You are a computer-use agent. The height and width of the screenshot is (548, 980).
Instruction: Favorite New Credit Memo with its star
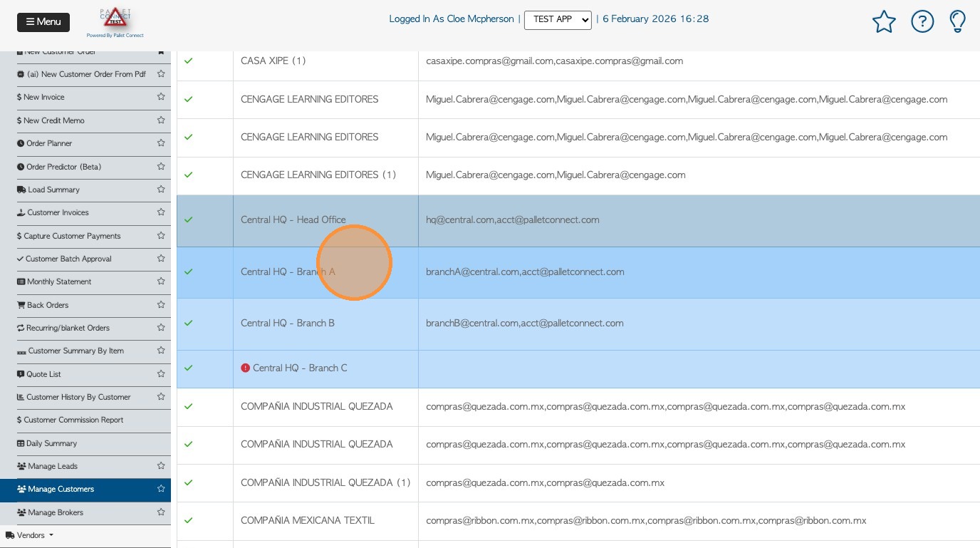(x=161, y=120)
